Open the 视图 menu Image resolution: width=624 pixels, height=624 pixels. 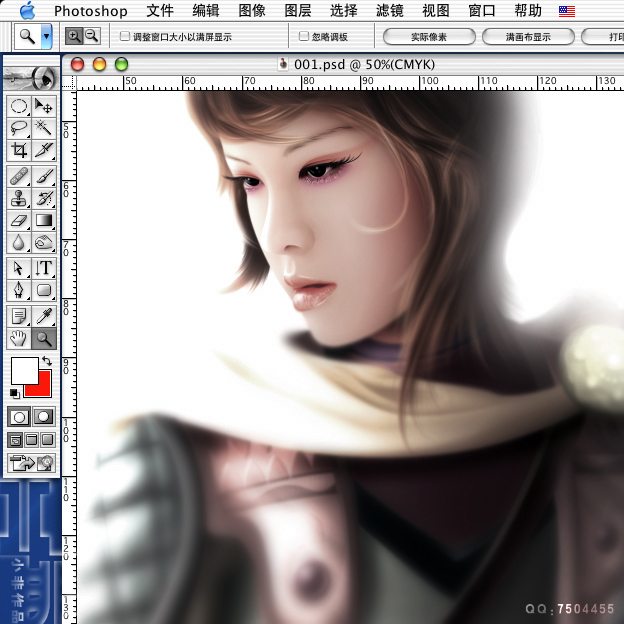(x=436, y=11)
